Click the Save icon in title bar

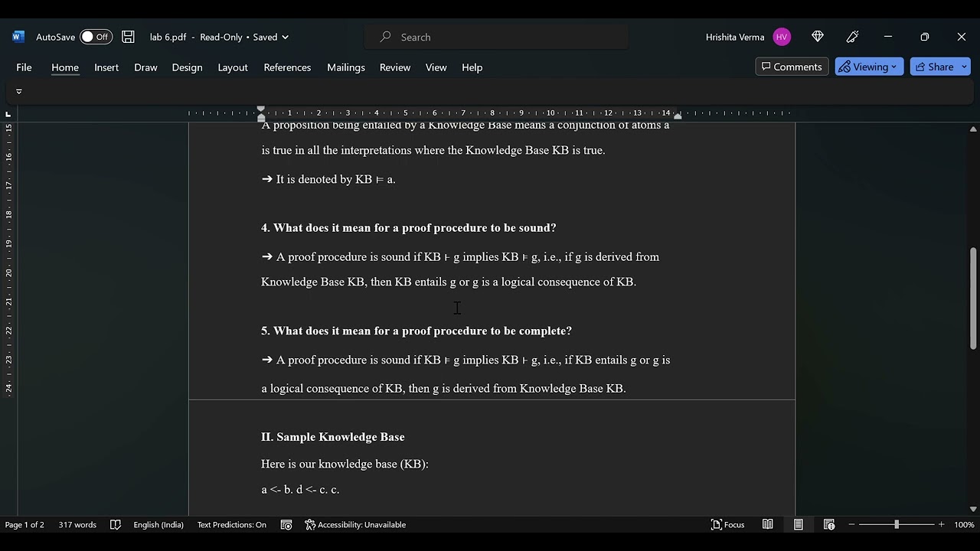(128, 37)
